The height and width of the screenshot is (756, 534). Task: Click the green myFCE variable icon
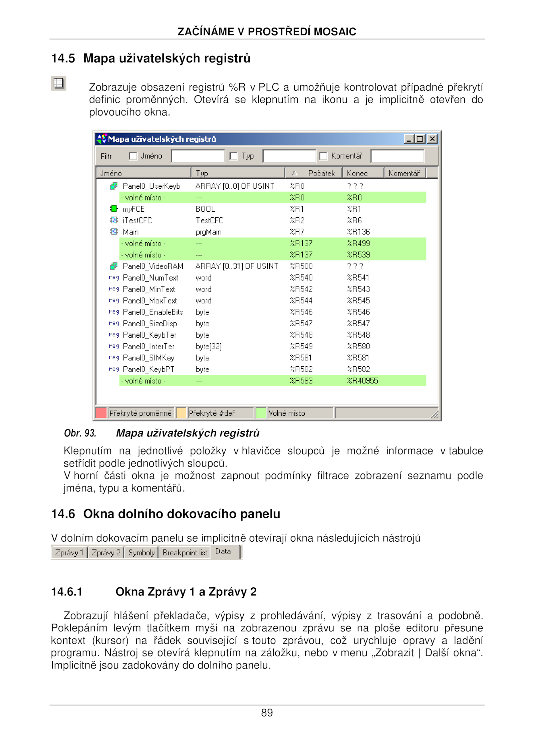coord(113,209)
